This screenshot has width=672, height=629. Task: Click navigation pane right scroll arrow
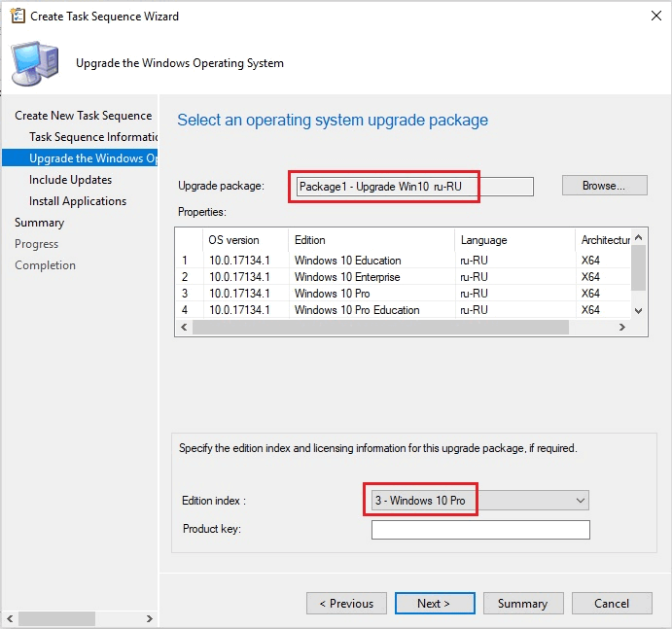149,618
